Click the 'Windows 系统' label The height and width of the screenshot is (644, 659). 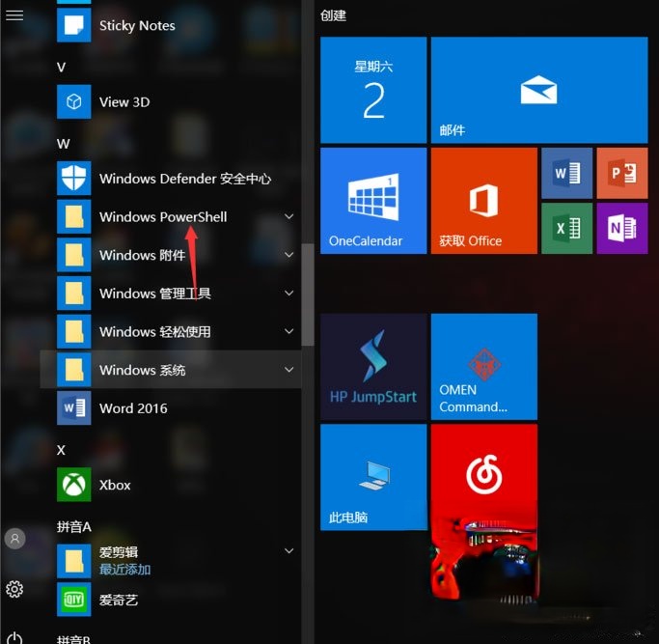(x=143, y=370)
